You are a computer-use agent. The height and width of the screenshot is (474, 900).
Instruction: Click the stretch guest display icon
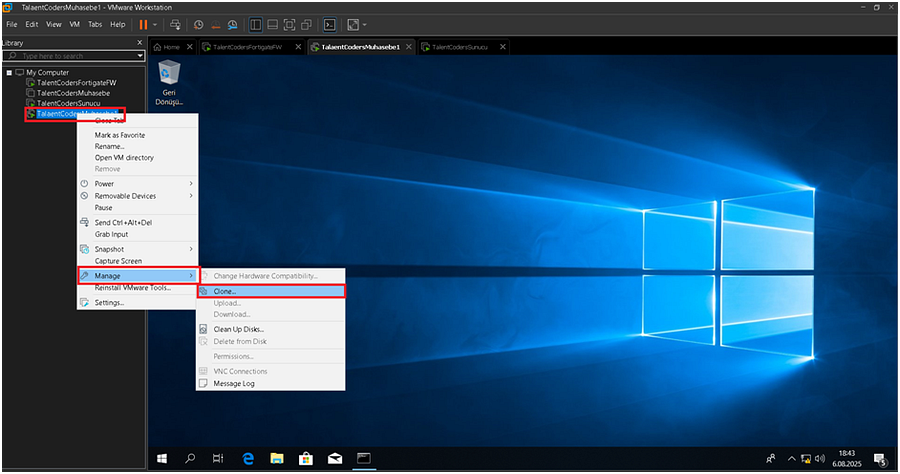point(353,25)
